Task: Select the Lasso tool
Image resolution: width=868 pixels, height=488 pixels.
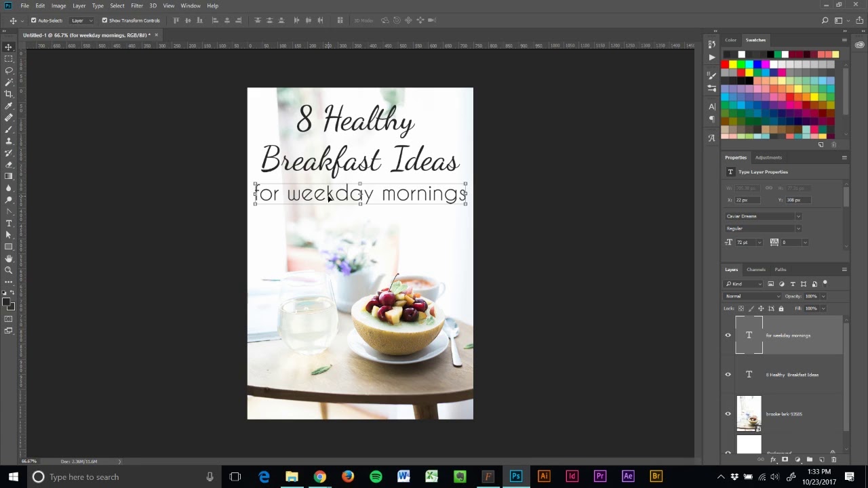Action: (x=9, y=70)
